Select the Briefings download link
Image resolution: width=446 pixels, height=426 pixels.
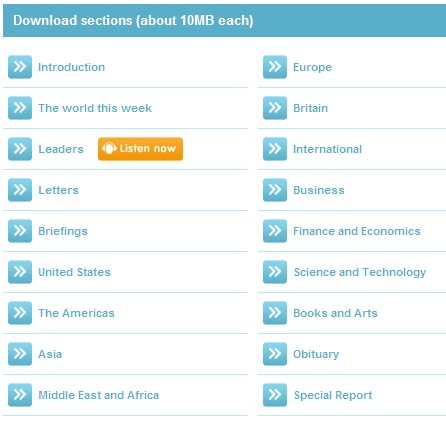point(63,231)
